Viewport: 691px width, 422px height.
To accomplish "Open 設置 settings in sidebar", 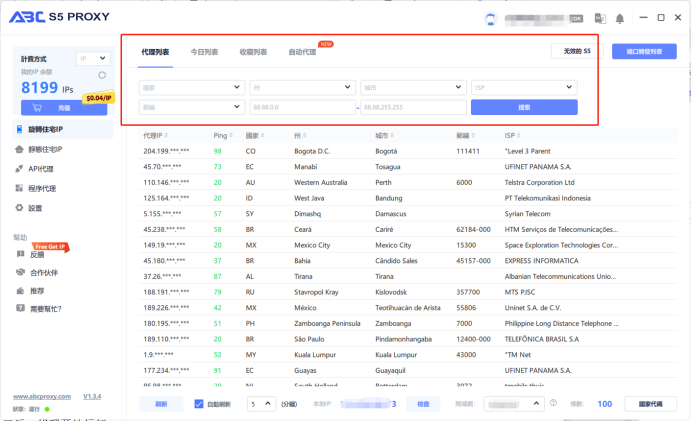I will pos(35,207).
